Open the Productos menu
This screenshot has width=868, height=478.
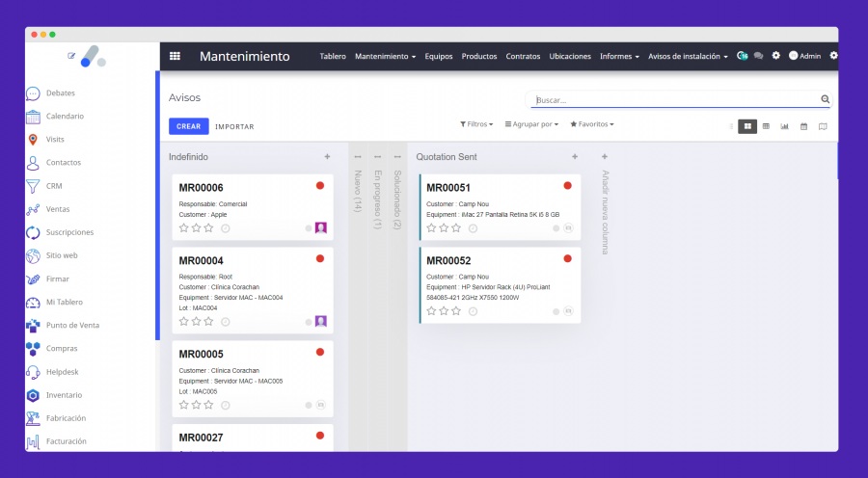[478, 57]
